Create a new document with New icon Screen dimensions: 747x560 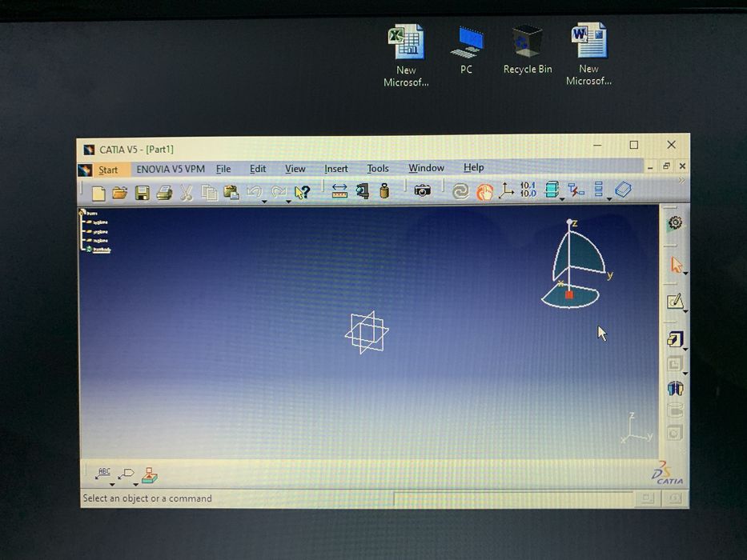(x=98, y=194)
